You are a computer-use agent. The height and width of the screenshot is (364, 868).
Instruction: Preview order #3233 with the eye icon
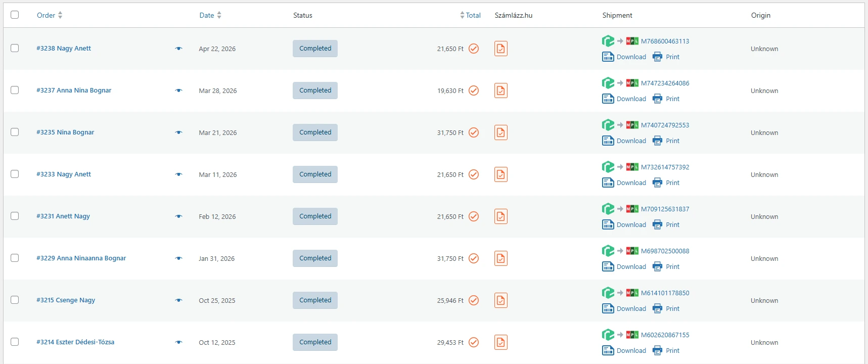click(178, 174)
